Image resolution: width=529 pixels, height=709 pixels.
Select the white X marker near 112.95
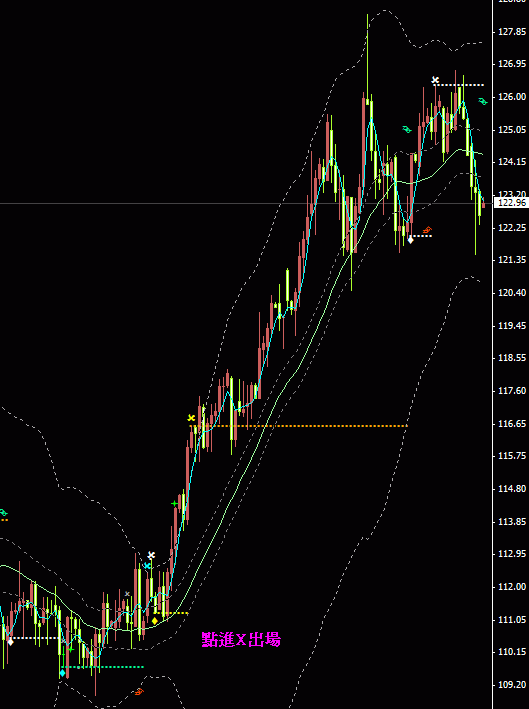151,555
